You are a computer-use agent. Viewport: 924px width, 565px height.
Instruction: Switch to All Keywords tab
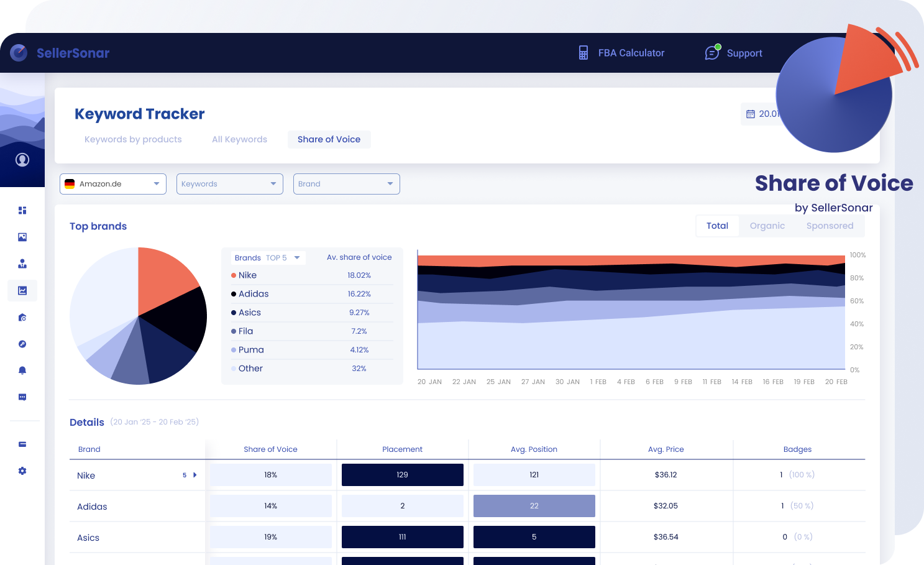click(x=239, y=139)
